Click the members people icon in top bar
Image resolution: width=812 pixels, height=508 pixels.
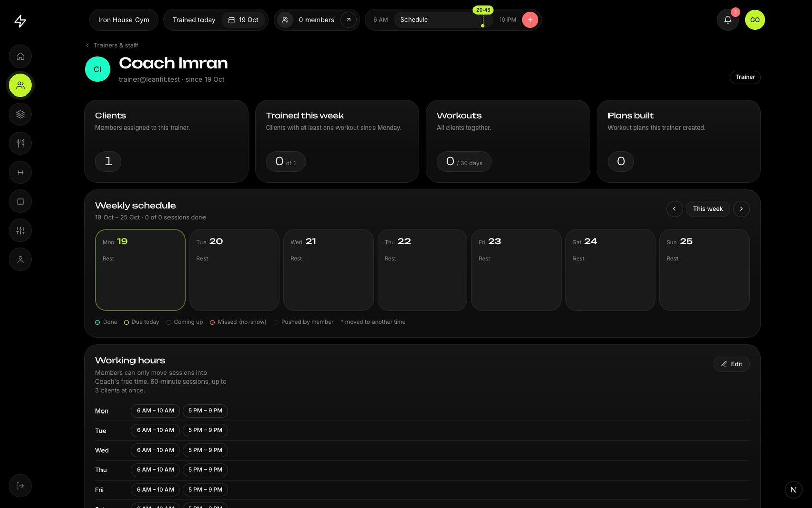(x=285, y=20)
